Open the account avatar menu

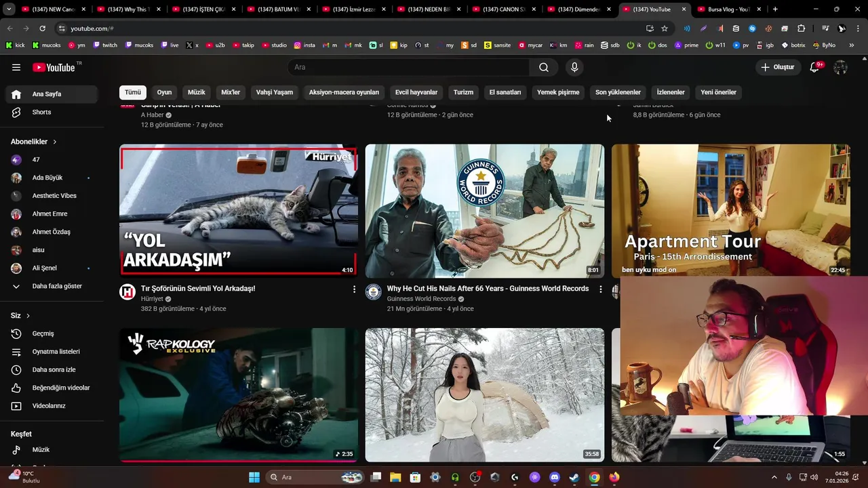(840, 67)
